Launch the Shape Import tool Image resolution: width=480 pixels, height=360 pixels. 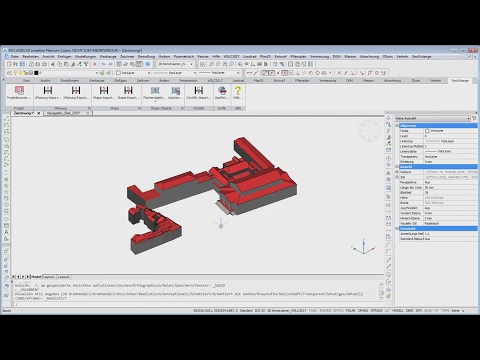click(104, 92)
